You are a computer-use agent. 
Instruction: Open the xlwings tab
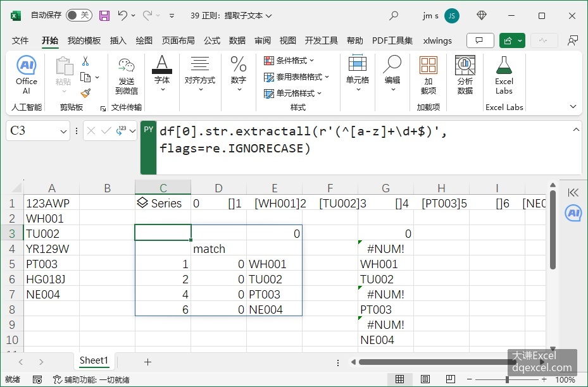437,40
